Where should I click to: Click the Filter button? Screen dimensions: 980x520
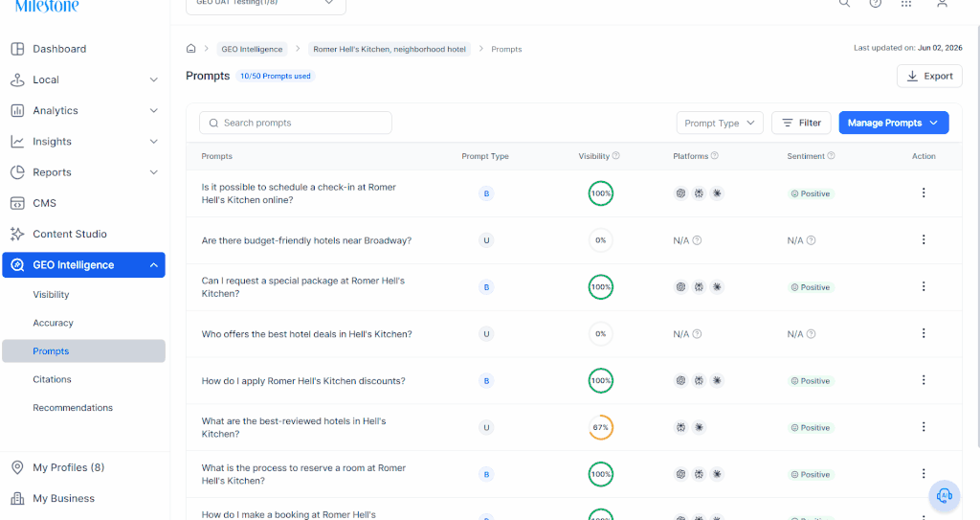[x=801, y=123]
